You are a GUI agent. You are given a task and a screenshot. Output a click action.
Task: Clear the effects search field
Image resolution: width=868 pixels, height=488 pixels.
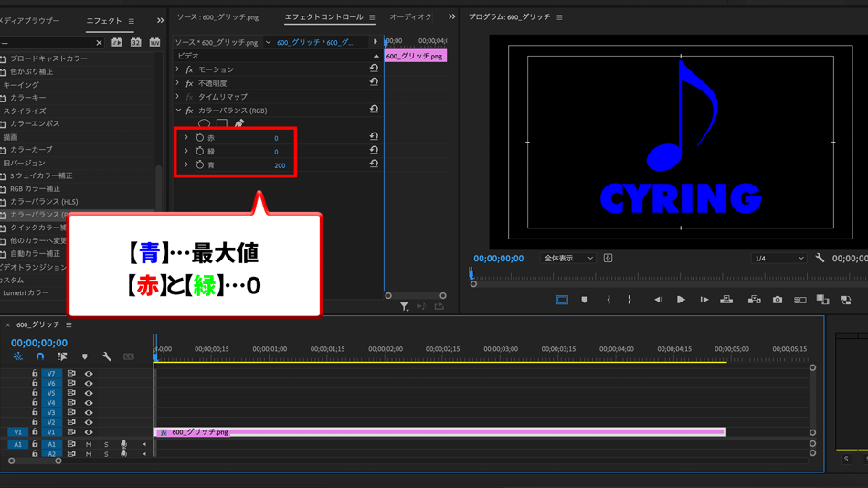(99, 43)
